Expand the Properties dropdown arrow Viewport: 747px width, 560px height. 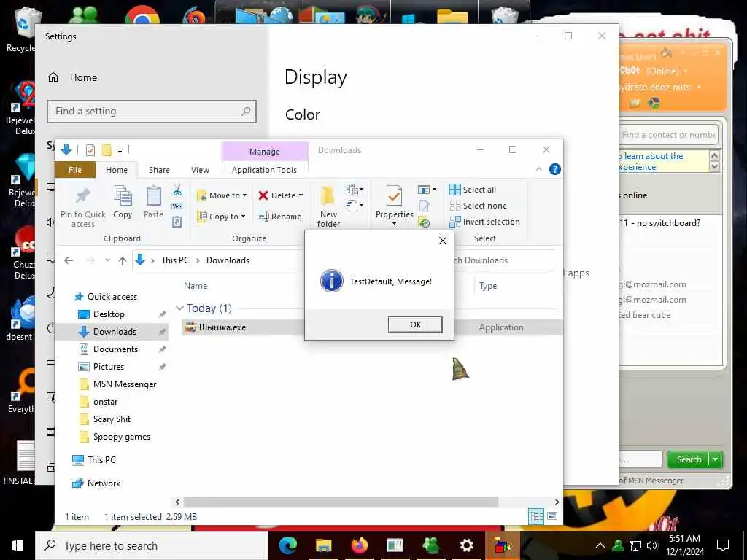tap(394, 224)
